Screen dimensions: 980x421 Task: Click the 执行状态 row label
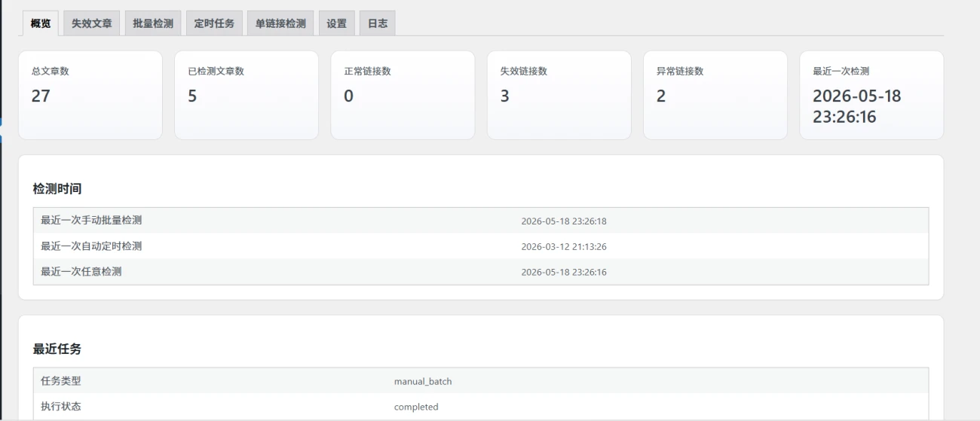[x=61, y=407]
